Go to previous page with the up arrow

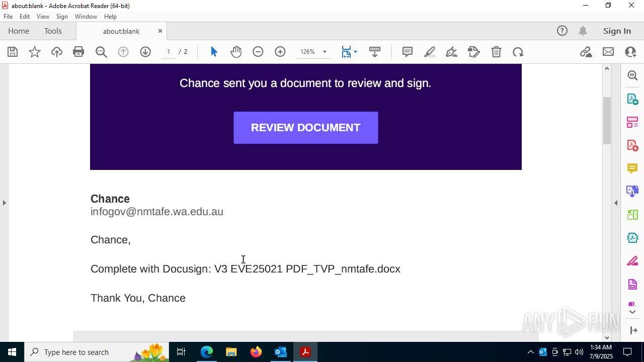pos(123,52)
